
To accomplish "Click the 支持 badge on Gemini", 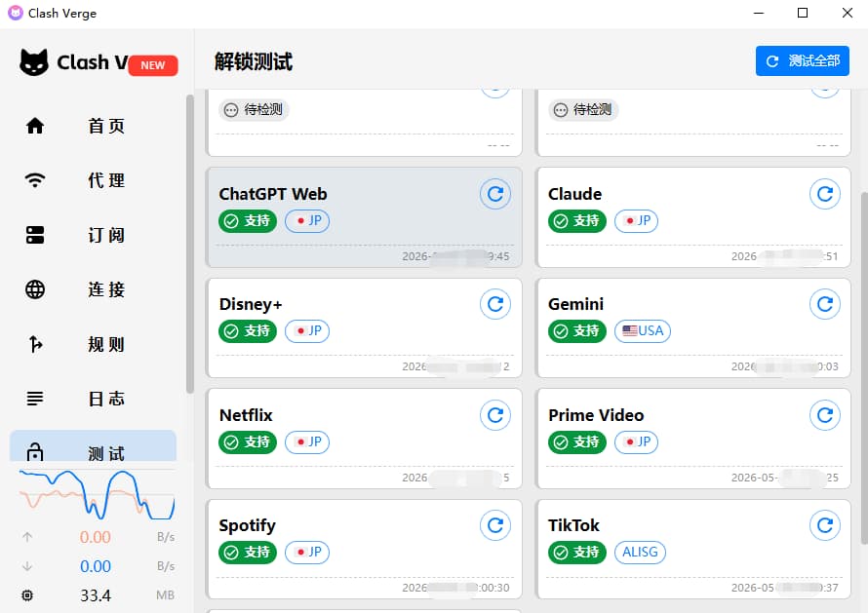I will point(576,331).
